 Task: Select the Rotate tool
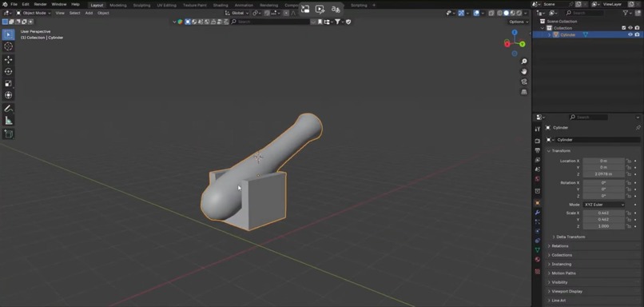[x=8, y=71]
